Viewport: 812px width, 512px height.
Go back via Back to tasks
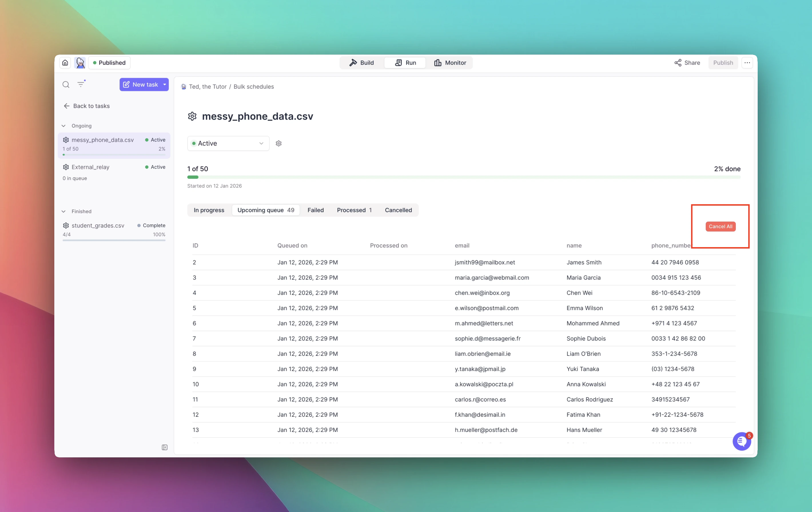pyautogui.click(x=87, y=106)
